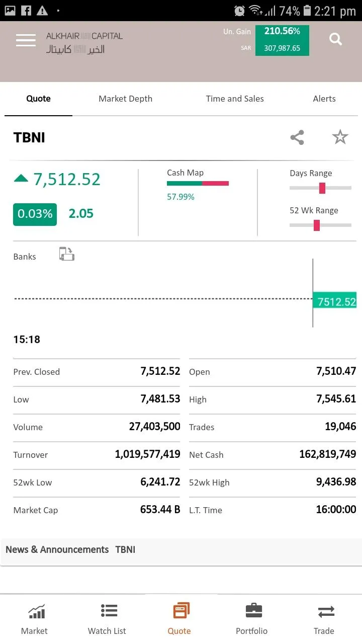Tap the dotted chart price line
362x644 pixels.
(x=163, y=299)
